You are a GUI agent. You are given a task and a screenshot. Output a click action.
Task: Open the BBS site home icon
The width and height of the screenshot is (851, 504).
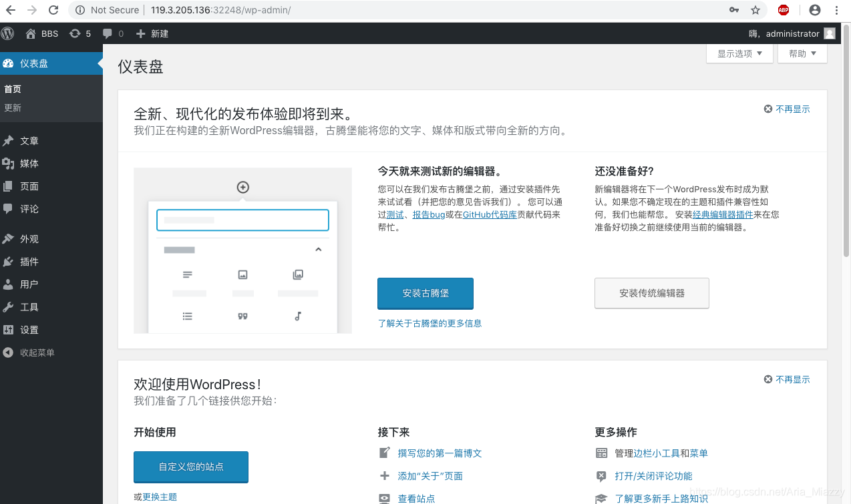point(31,33)
